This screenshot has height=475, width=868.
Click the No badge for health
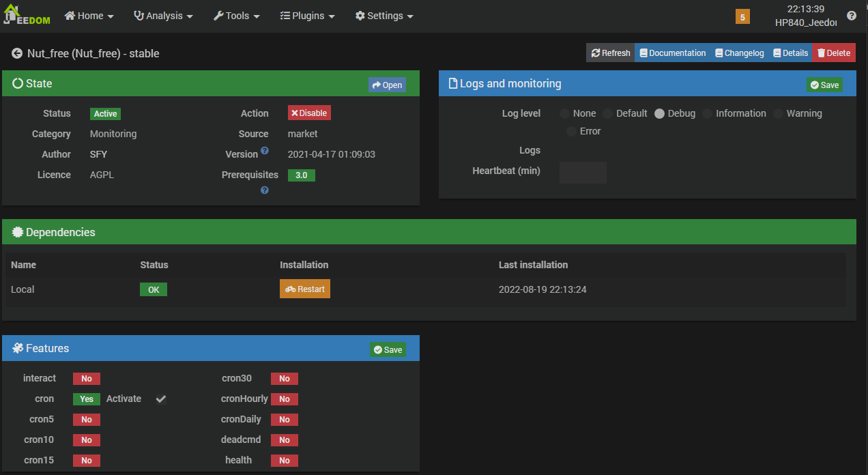[285, 461]
